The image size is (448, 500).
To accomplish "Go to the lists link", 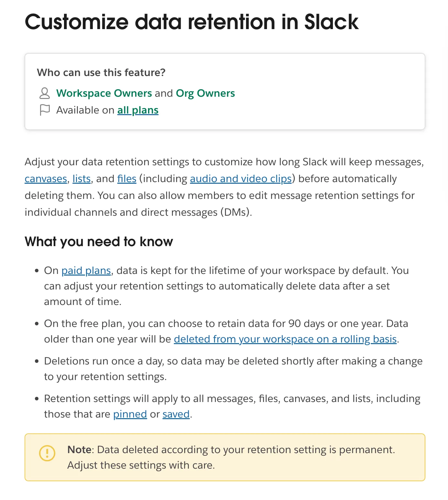I will click(x=81, y=179).
